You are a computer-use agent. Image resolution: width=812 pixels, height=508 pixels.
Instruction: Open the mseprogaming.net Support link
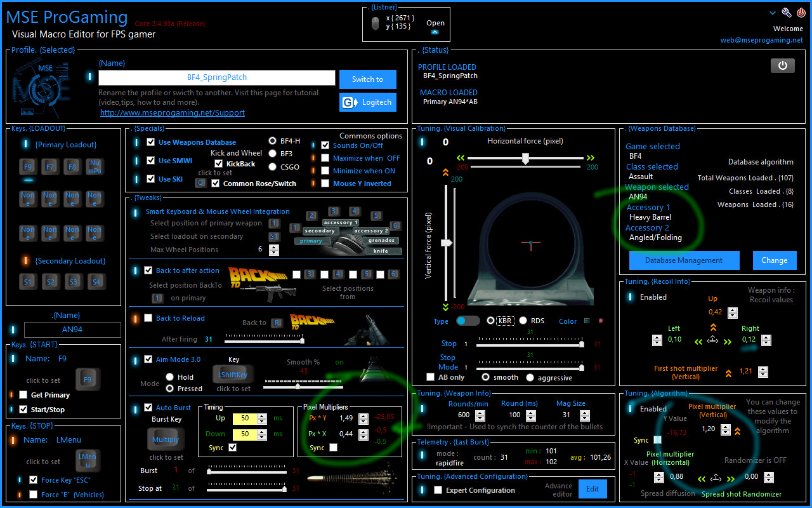tap(173, 112)
